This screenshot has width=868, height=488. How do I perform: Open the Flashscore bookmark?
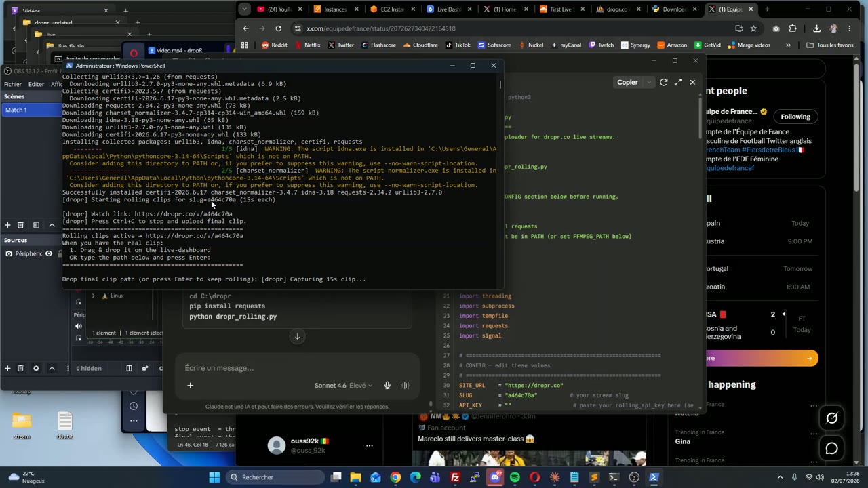[x=378, y=45]
